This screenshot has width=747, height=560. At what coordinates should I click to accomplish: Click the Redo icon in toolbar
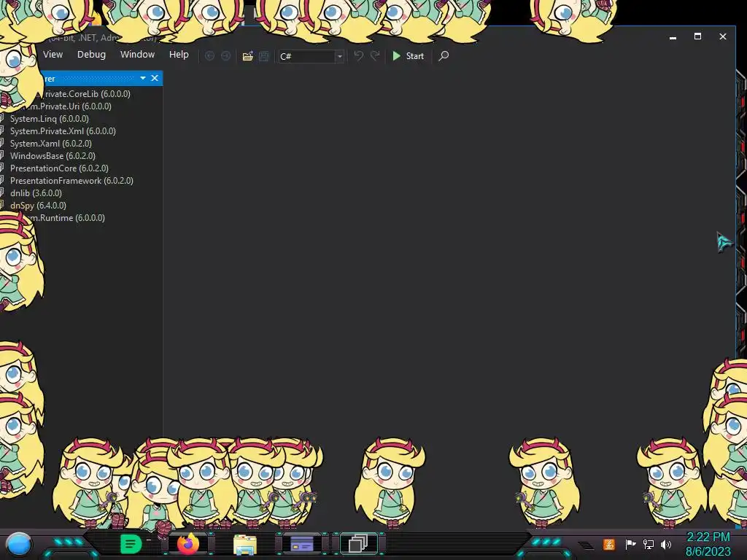(376, 56)
